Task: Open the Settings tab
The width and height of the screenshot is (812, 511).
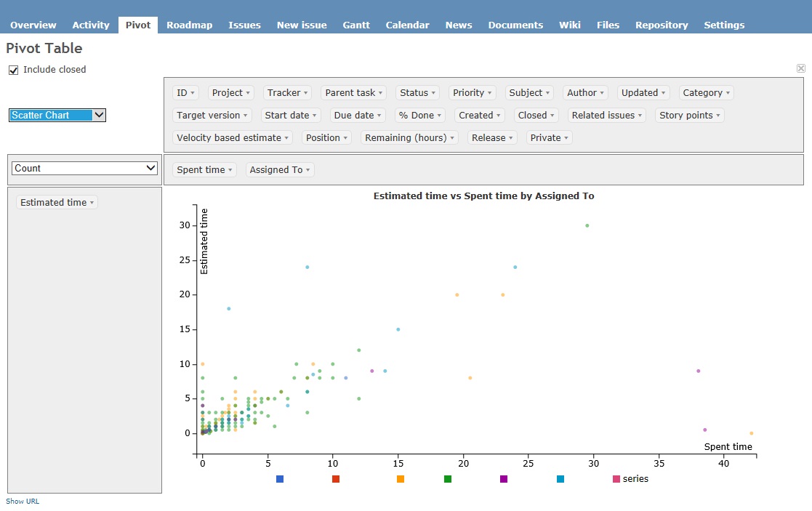Action: [724, 25]
